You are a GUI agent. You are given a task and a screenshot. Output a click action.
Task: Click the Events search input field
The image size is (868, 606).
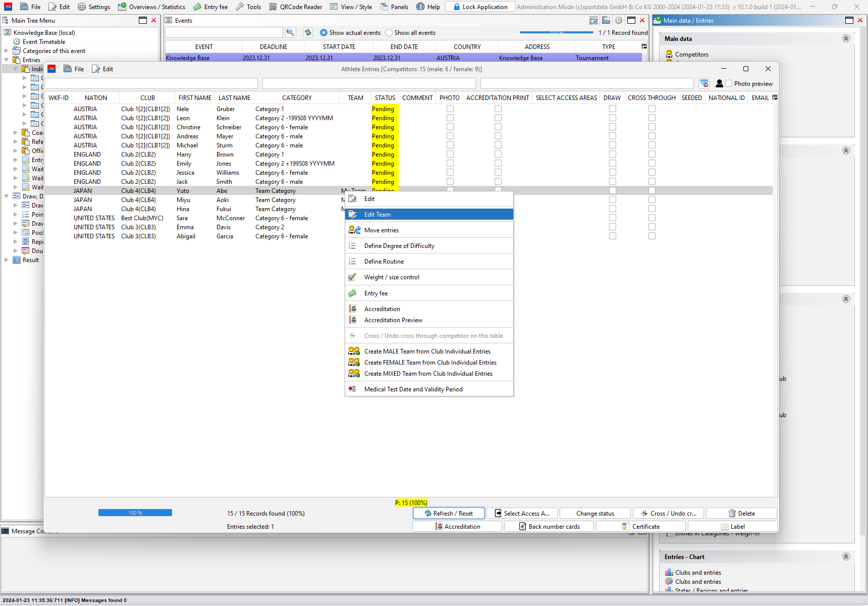coord(224,32)
